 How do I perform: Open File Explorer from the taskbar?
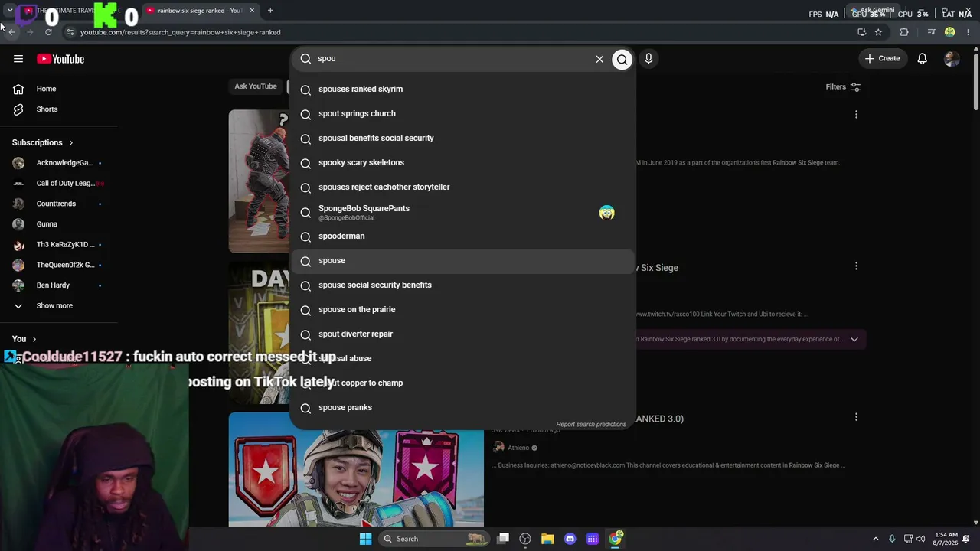pyautogui.click(x=547, y=539)
